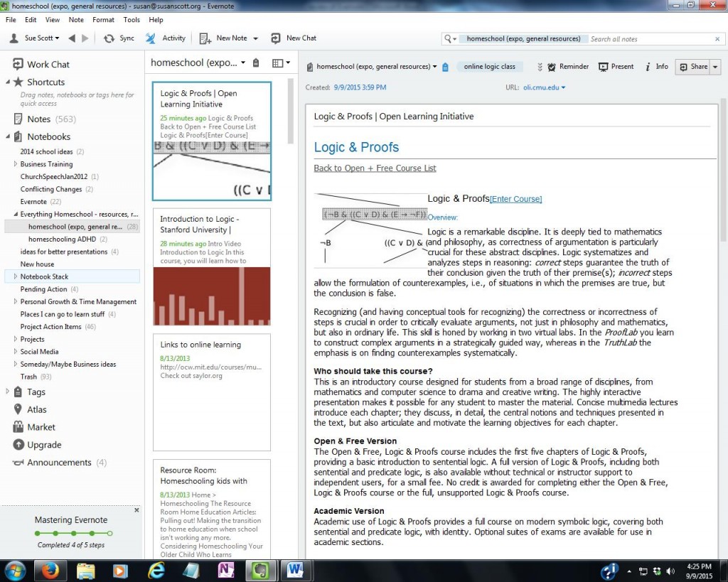Open the Help menu
Screen dimensions: 728x582
[156, 19]
